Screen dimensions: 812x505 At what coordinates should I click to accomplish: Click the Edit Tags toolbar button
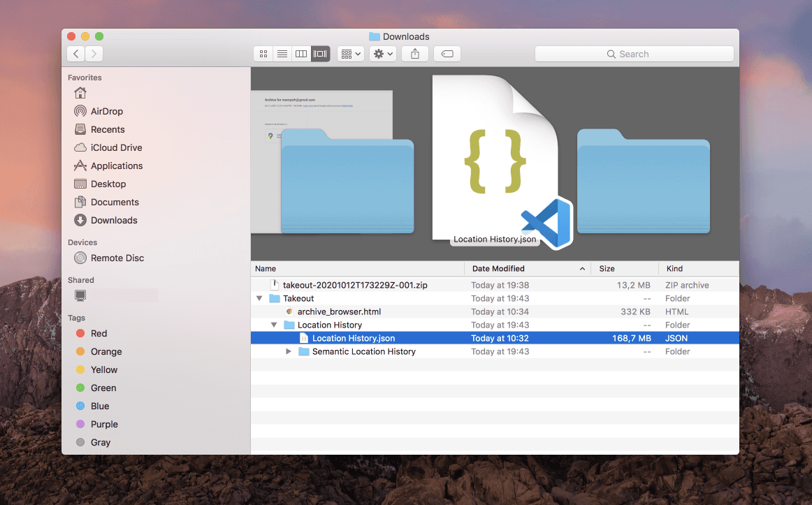coord(447,54)
